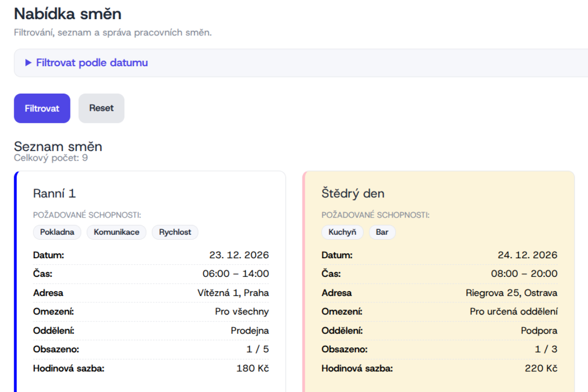Click the Filtrovat button

(42, 108)
